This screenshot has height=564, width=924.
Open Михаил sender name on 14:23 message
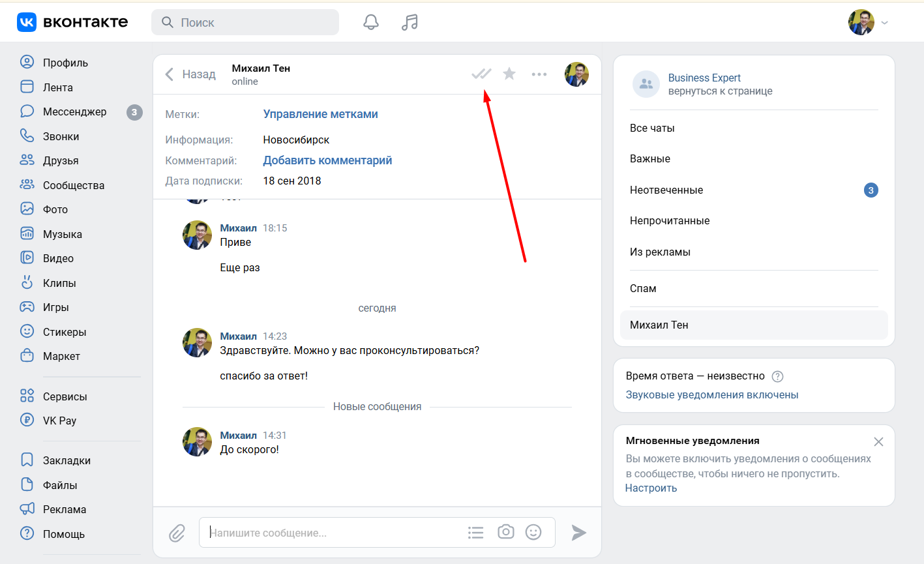[x=239, y=336]
